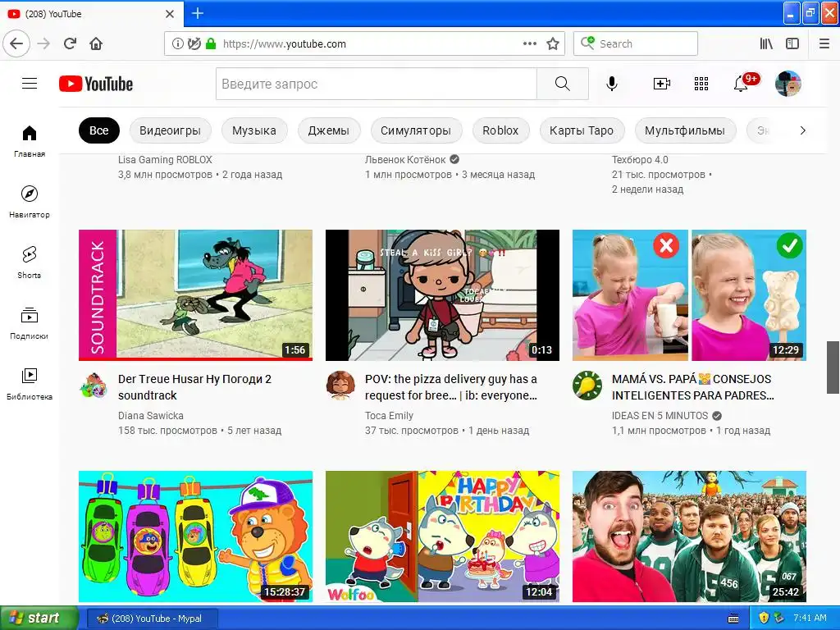Image resolution: width=840 pixels, height=630 pixels.
Task: Open the browser home page icon
Action: tap(96, 43)
